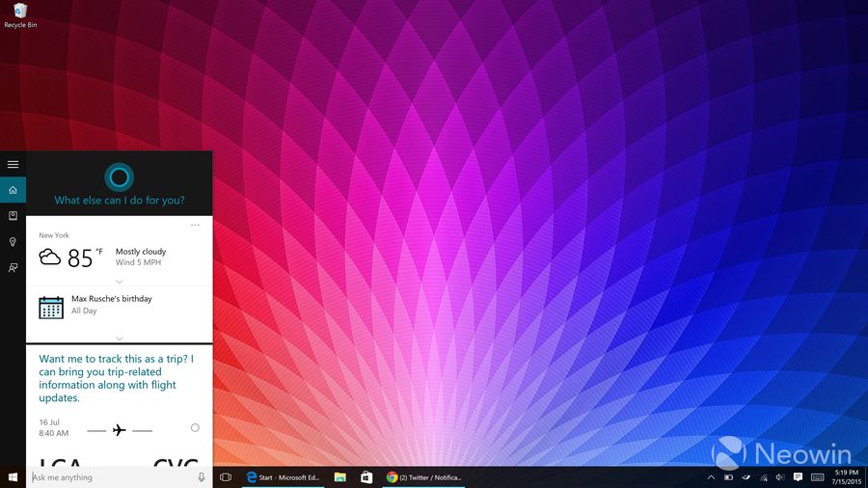Switch to Chrome Twitter Notifications window
The height and width of the screenshot is (488, 868).
(x=424, y=477)
